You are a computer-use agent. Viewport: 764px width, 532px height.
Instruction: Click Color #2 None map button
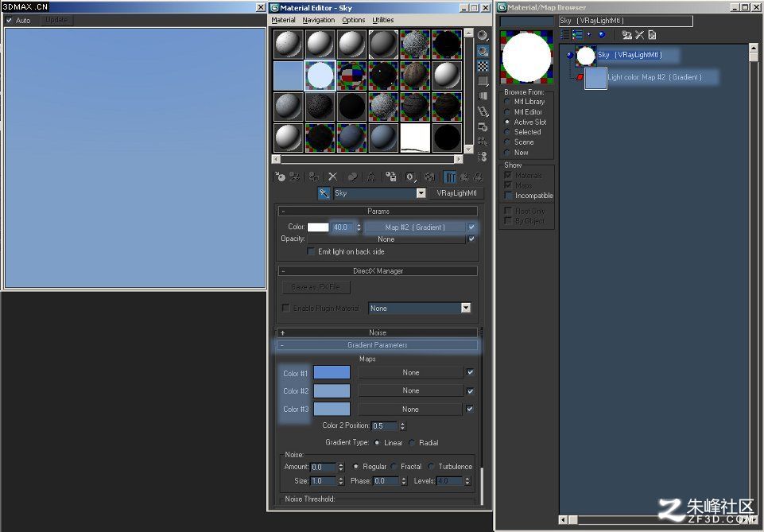(x=411, y=390)
